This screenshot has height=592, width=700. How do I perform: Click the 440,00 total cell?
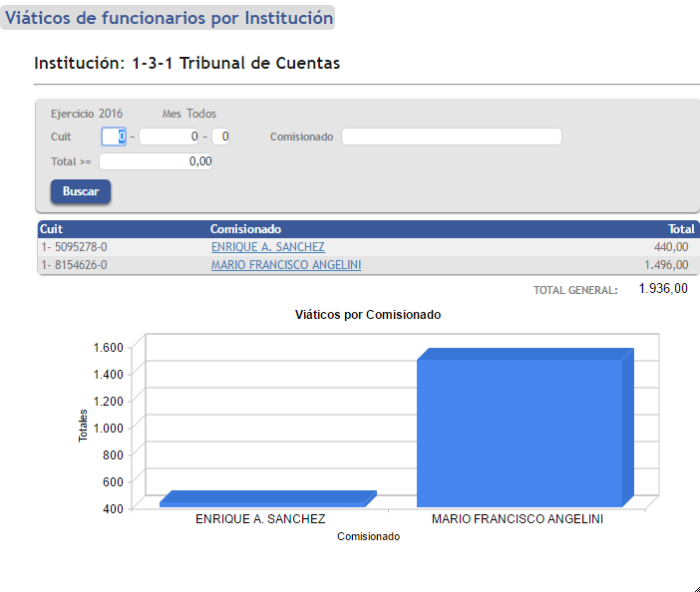[x=670, y=247]
